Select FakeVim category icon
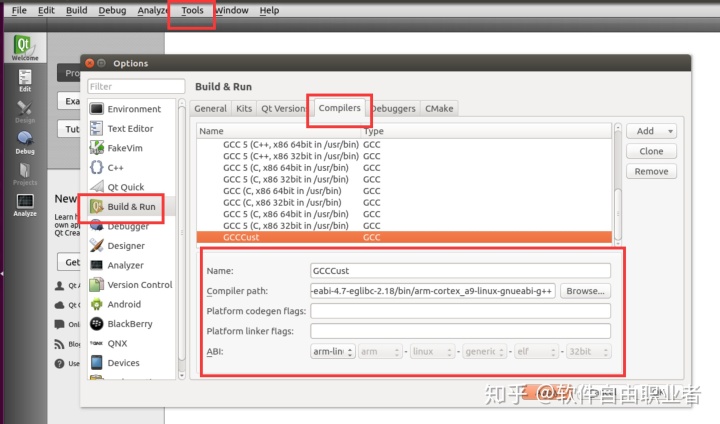 [96, 148]
